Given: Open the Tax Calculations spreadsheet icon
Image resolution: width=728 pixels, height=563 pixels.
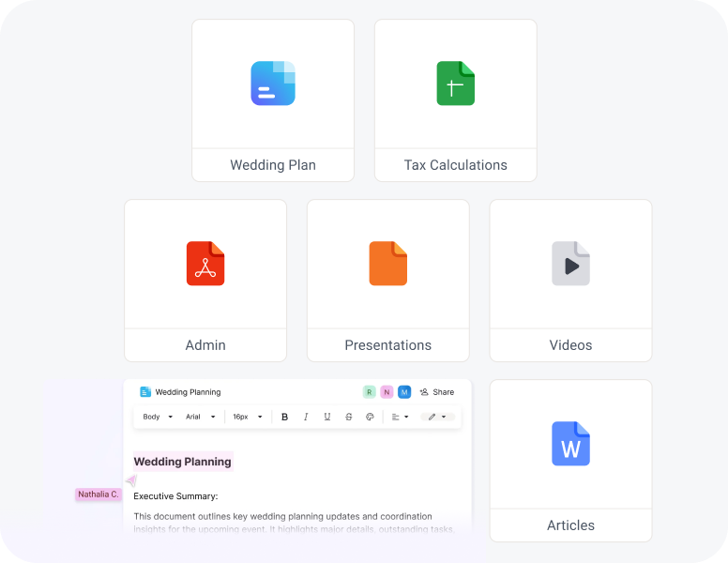Looking at the screenshot, I should (x=455, y=84).
